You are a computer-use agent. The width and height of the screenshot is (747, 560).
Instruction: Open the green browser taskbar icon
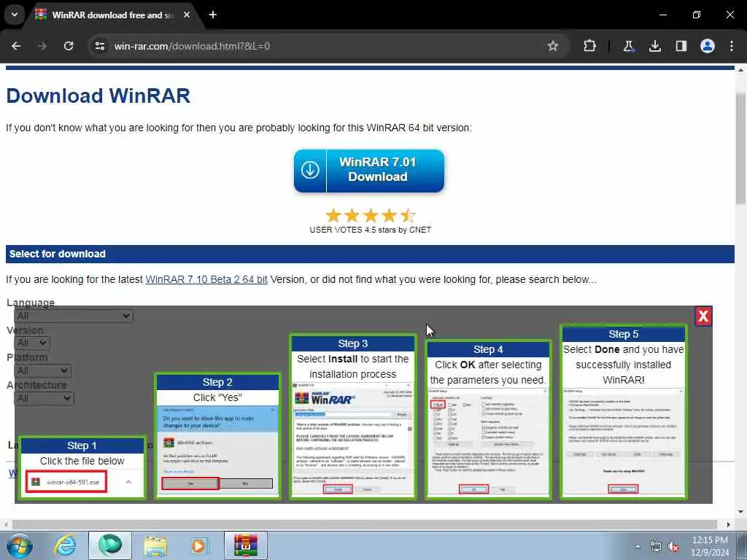pyautogui.click(x=110, y=545)
